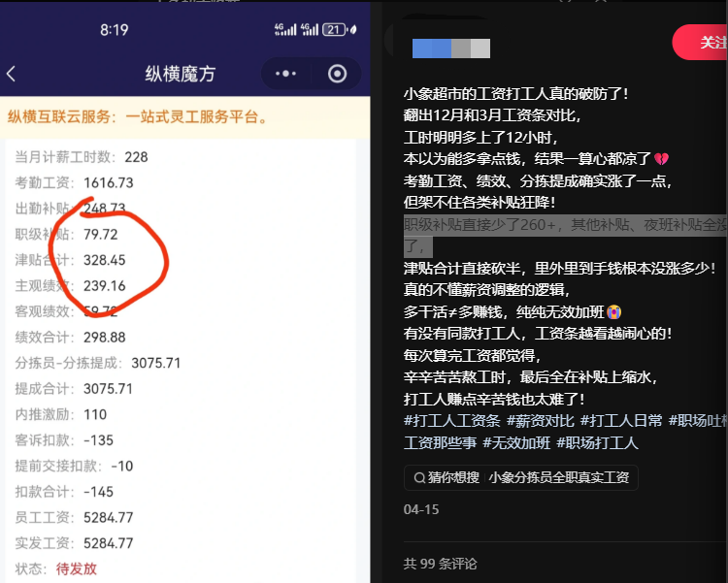Open hashtag #职场打工人

(x=597, y=442)
